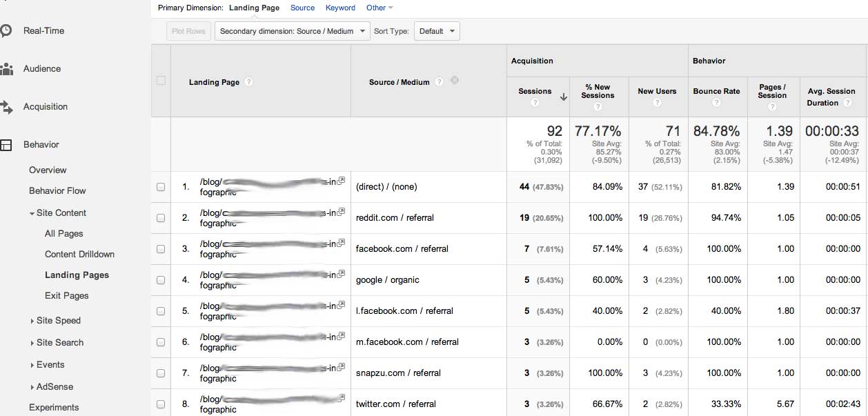Click the Audience people icon
The height and width of the screenshot is (416, 868).
[6, 69]
